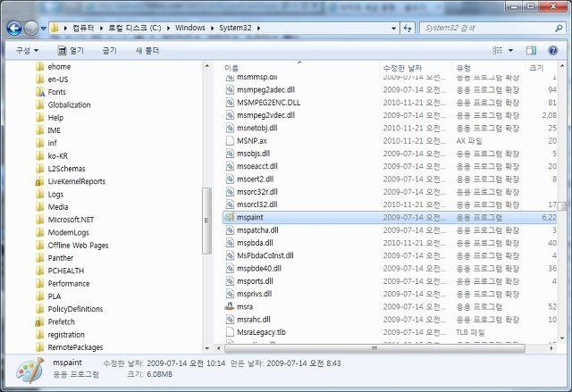Click the folder tree scroll down arrow
The height and width of the screenshot is (392, 572).
[206, 348]
